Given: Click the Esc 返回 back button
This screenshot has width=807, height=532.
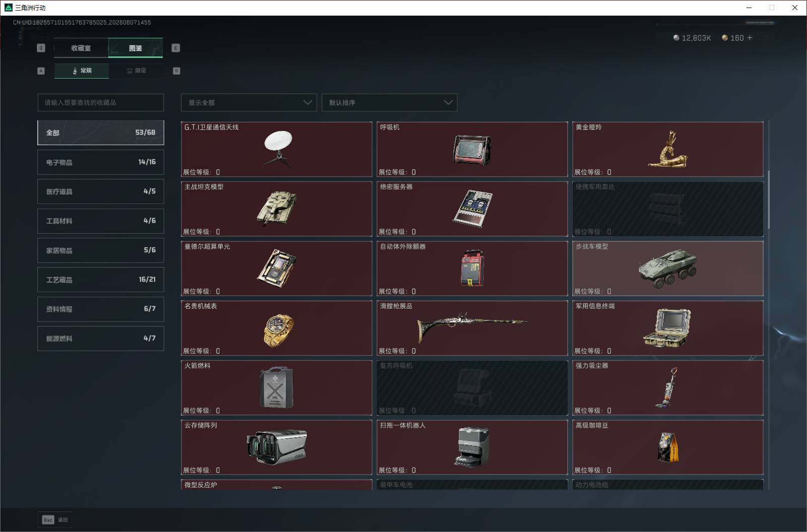Looking at the screenshot, I should (x=55, y=520).
